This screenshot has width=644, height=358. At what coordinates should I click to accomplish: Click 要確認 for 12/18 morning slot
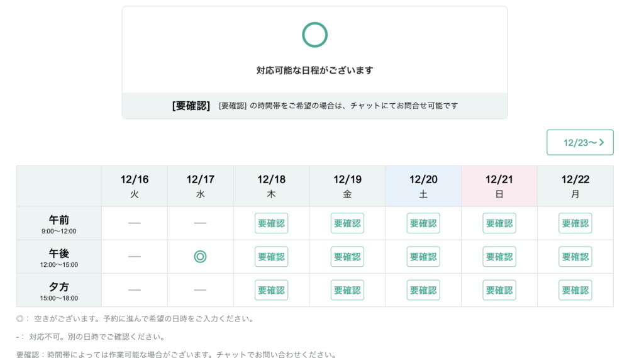[271, 223]
